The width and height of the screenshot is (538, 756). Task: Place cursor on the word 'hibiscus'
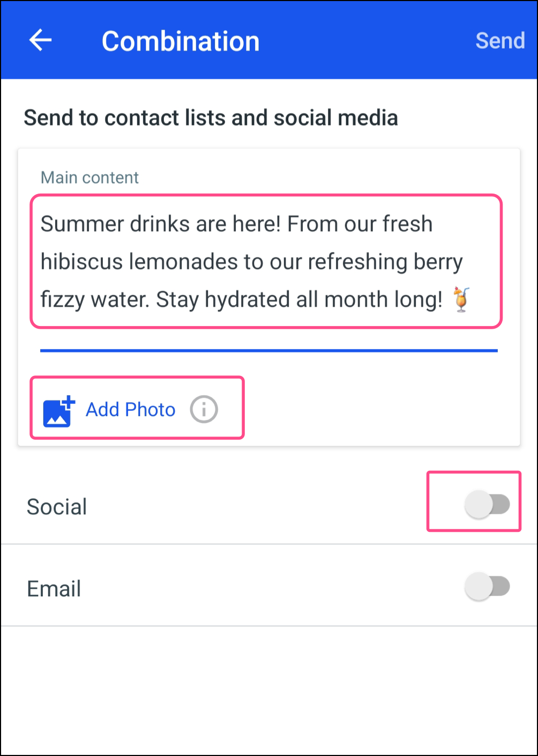click(82, 262)
